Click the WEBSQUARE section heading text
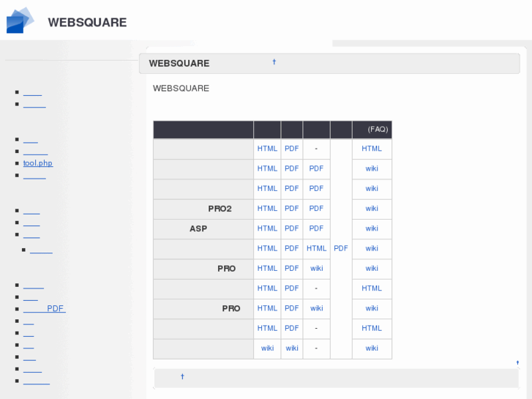532x399 pixels. click(179, 64)
